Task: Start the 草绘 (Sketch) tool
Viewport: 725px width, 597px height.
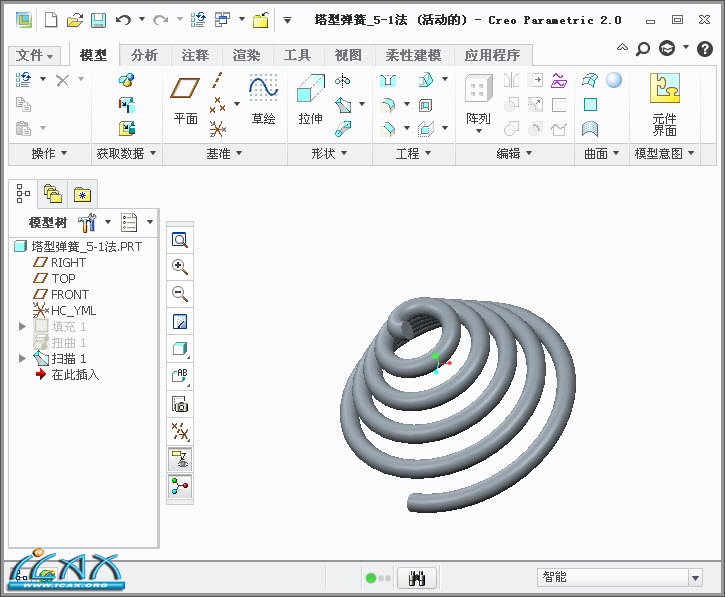Action: tap(263, 100)
